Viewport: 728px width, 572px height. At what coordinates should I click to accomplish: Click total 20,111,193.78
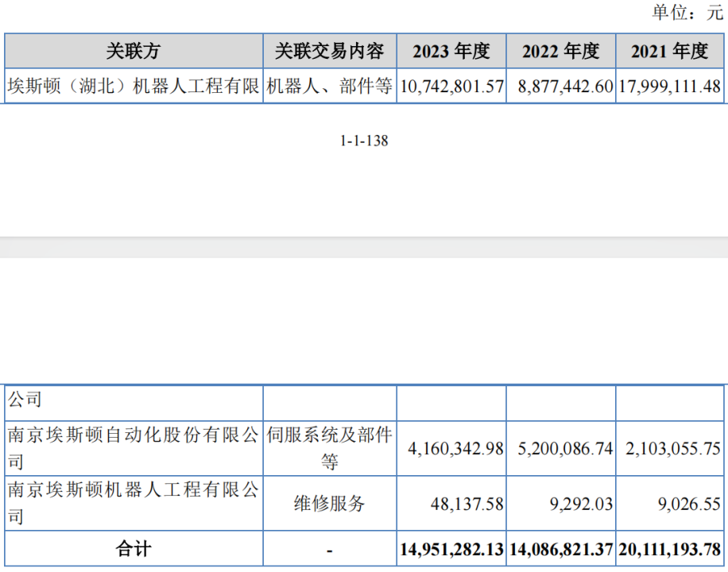[669, 550]
